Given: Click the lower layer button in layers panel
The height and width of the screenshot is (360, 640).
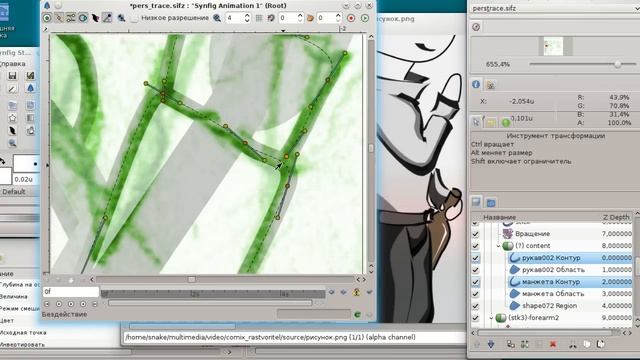Looking at the screenshot, I should [x=491, y=344].
